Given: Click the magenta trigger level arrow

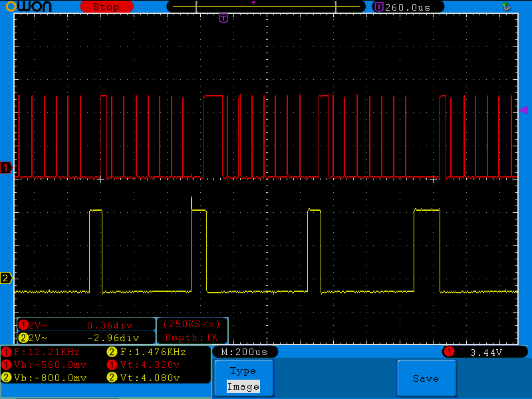Looking at the screenshot, I should tap(523, 110).
